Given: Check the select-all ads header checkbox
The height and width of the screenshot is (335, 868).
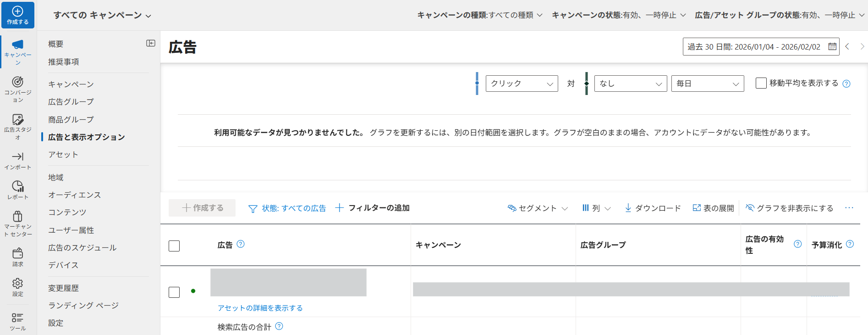Looking at the screenshot, I should (174, 246).
